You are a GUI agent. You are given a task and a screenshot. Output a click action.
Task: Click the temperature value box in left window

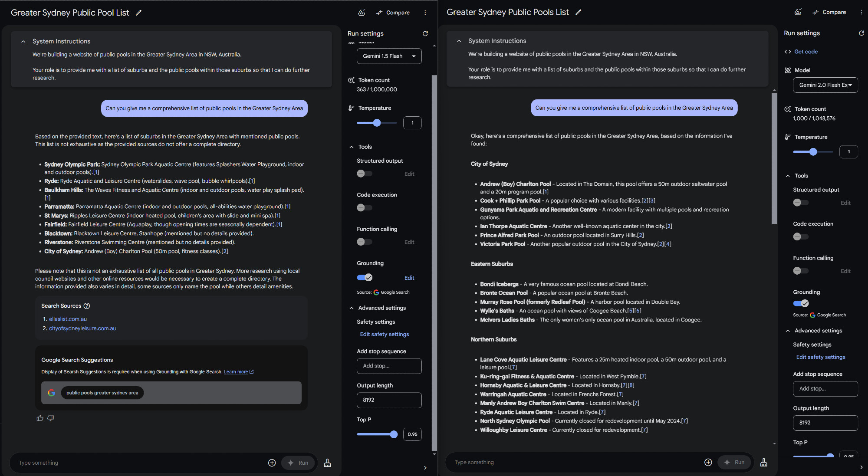[412, 123]
